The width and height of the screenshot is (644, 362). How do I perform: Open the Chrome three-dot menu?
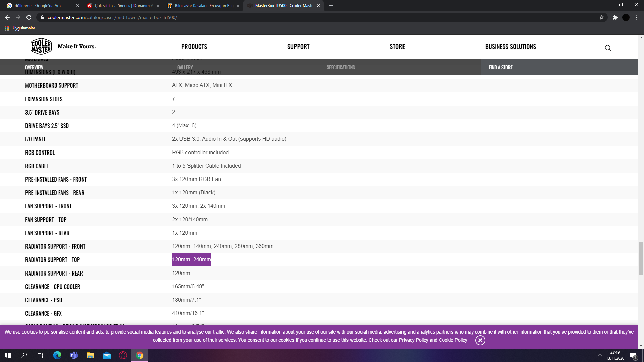tap(637, 17)
